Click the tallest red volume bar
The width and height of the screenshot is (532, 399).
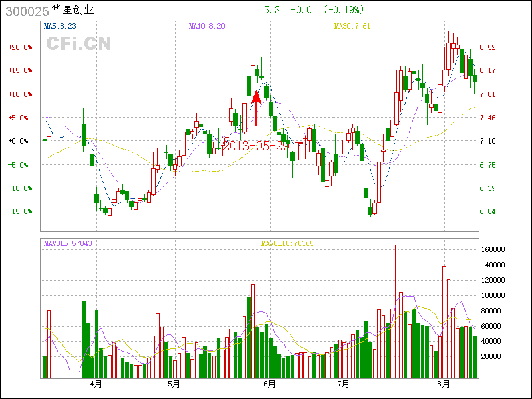click(396, 311)
